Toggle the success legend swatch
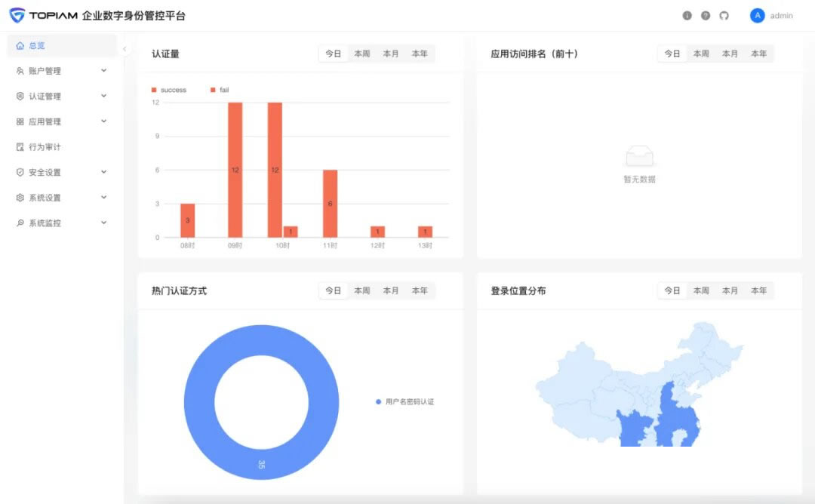815x504 pixels. 154,90
